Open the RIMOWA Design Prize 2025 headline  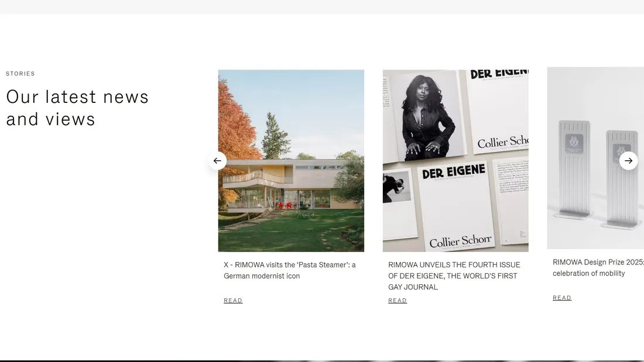598,268
